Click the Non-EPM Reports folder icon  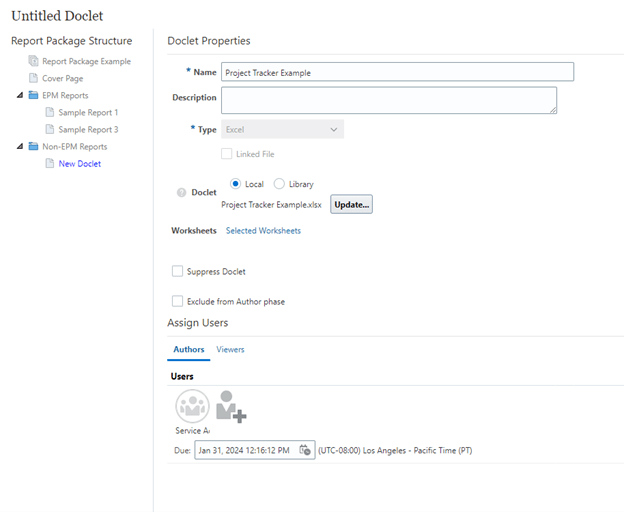pyautogui.click(x=33, y=147)
